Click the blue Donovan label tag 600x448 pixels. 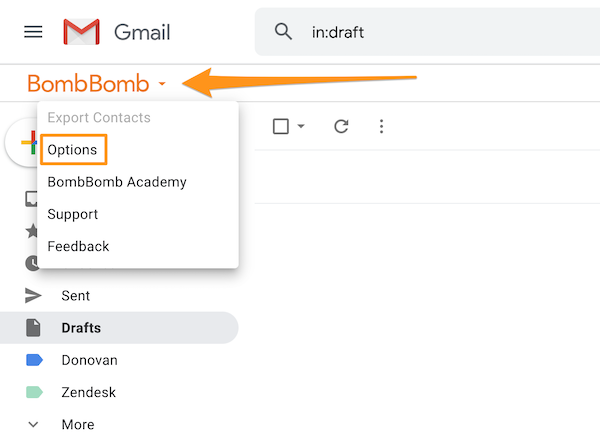click(x=34, y=360)
